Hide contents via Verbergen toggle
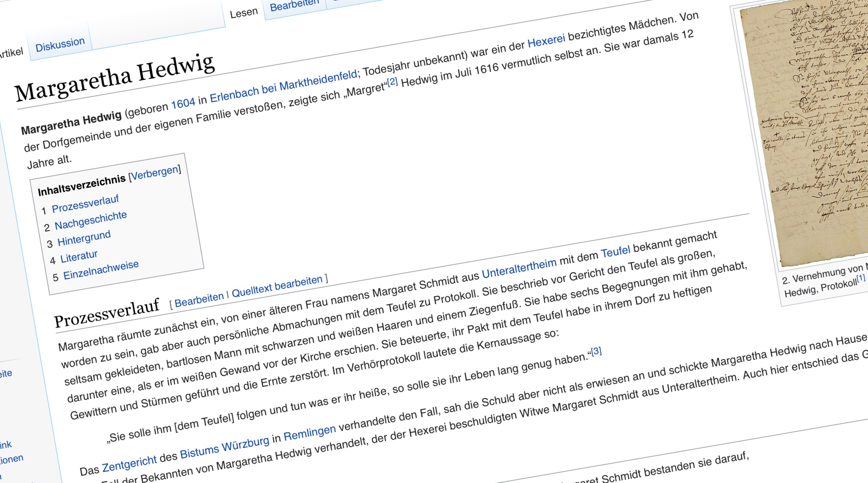 click(154, 173)
